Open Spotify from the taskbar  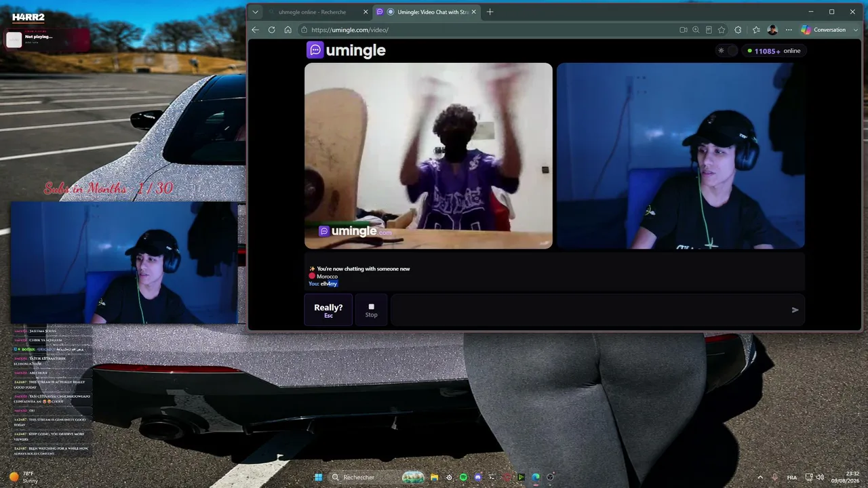pos(463,477)
